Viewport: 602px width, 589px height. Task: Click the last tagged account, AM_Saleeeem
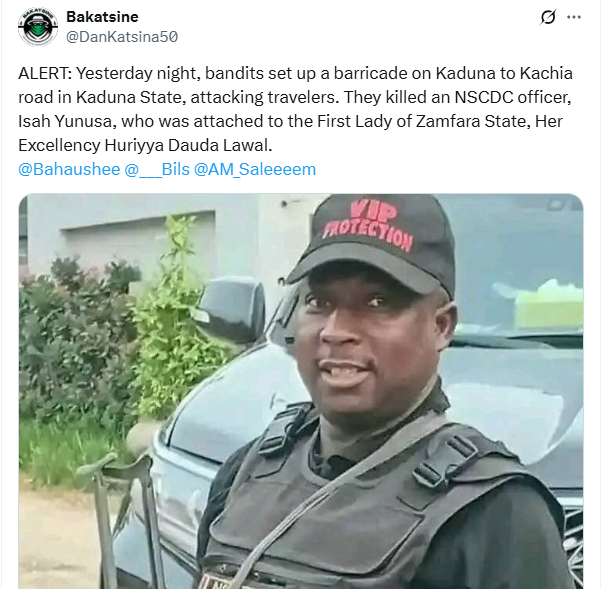[x=255, y=169]
